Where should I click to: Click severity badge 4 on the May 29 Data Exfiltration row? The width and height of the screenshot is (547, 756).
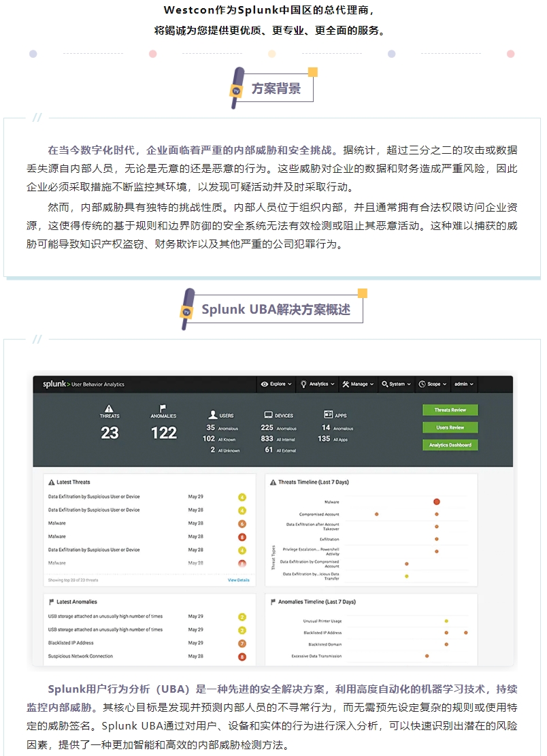tap(242, 497)
